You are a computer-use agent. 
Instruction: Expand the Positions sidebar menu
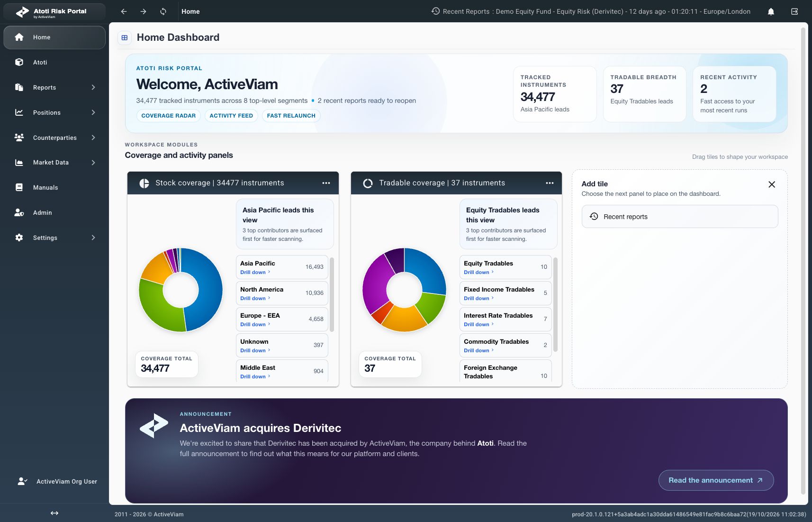tap(93, 112)
